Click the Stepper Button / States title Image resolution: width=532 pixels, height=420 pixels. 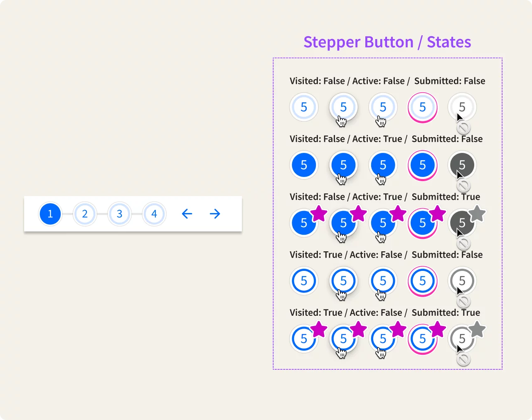387,42
